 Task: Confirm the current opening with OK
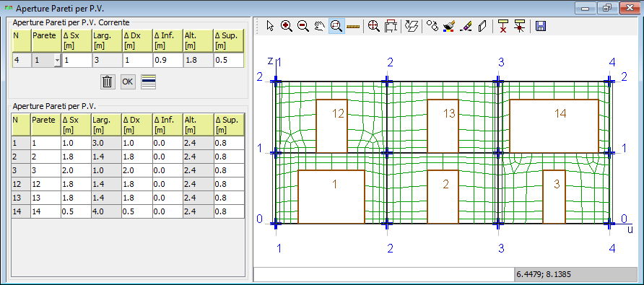pyautogui.click(x=127, y=82)
